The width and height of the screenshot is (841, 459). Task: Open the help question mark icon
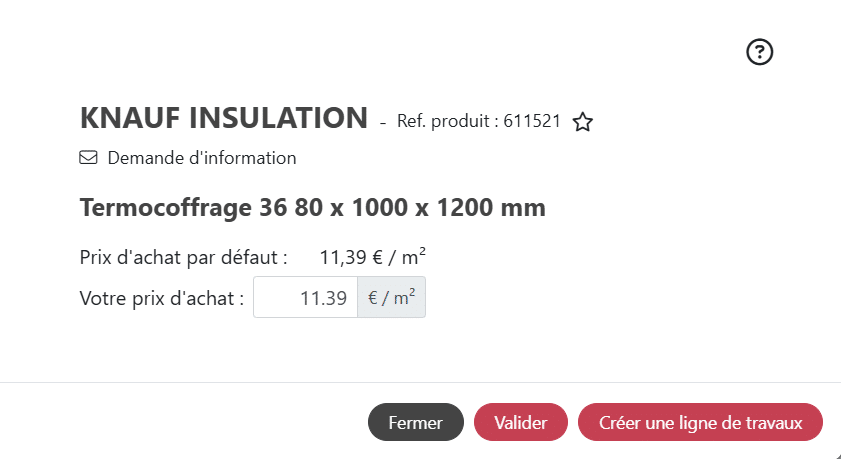pyautogui.click(x=761, y=52)
